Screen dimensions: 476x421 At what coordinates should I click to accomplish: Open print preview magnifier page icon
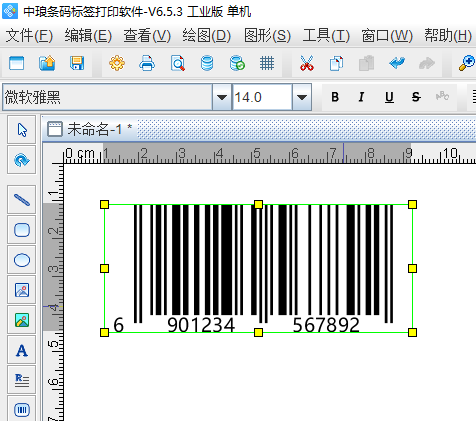[x=177, y=63]
